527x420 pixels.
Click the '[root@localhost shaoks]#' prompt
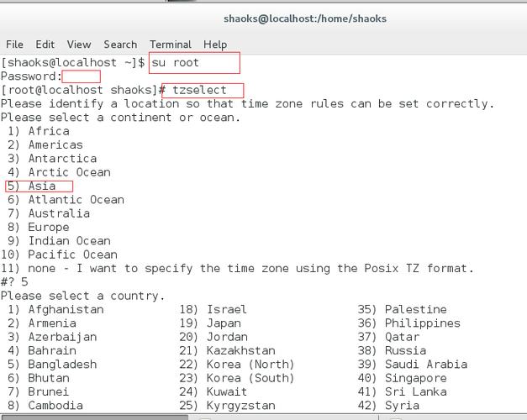click(83, 90)
